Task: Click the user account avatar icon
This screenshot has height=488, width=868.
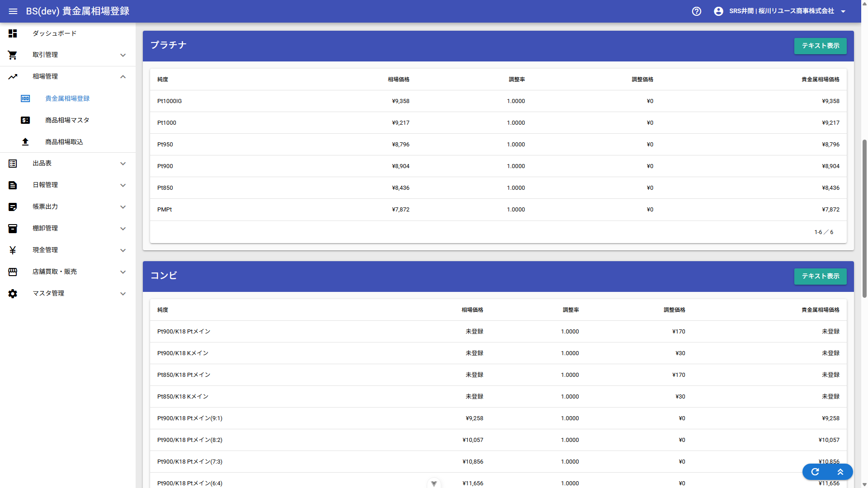Action: click(718, 11)
